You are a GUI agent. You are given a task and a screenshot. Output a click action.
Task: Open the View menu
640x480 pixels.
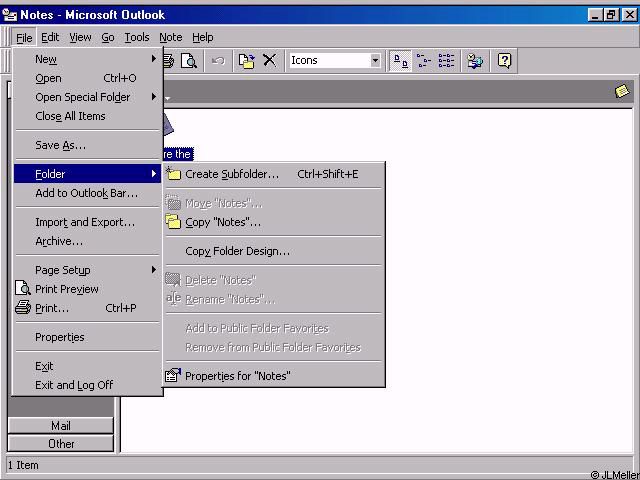[x=80, y=38]
